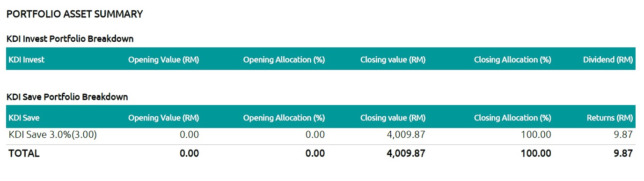Click Closing value (RM) header in KDI Save table
644x181 pixels.
[x=393, y=118]
